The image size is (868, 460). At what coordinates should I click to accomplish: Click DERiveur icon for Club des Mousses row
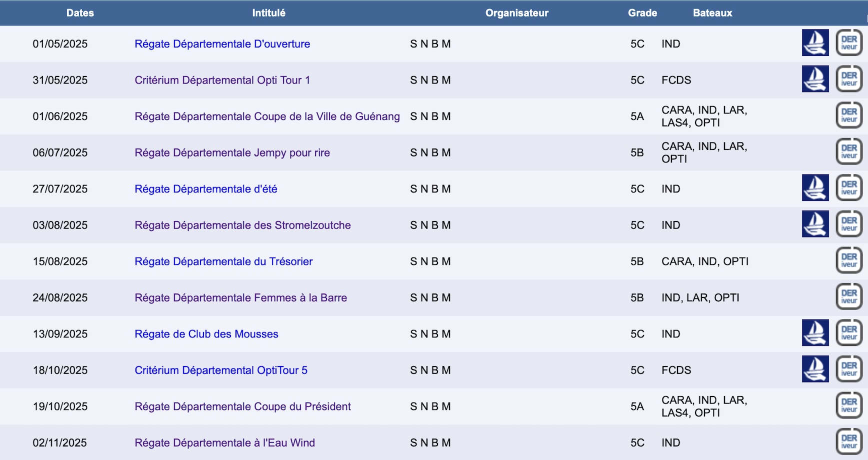tap(849, 332)
